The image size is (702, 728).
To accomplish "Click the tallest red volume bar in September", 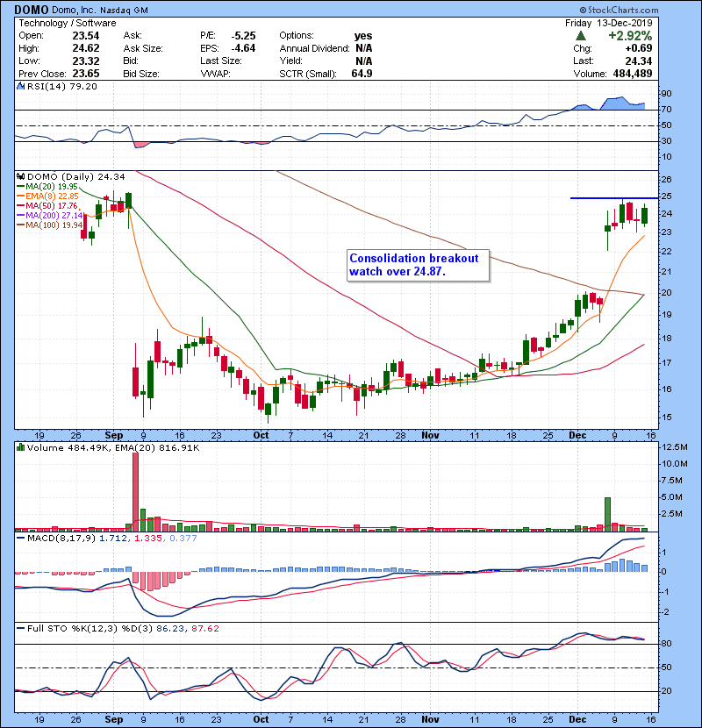I will (135, 492).
